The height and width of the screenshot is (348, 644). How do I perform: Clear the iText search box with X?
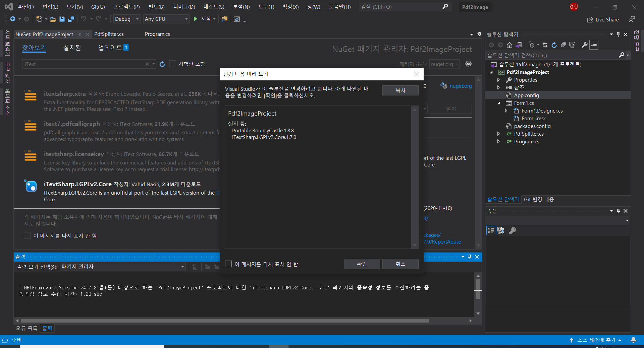coord(147,64)
